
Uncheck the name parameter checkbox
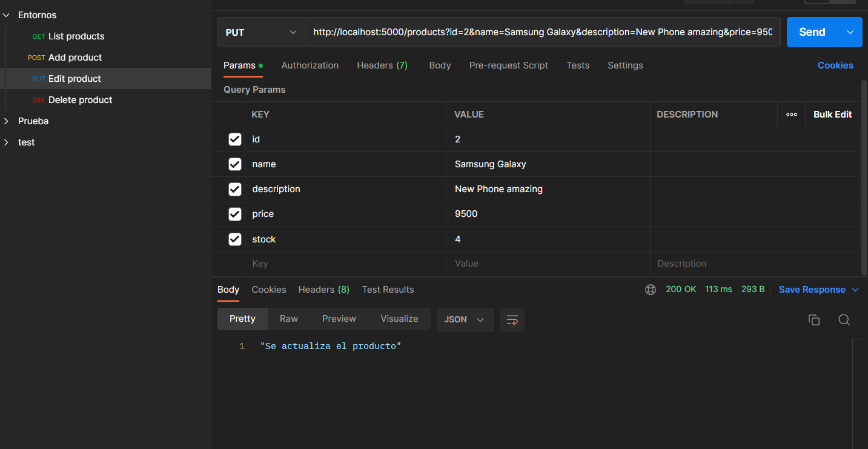(235, 164)
